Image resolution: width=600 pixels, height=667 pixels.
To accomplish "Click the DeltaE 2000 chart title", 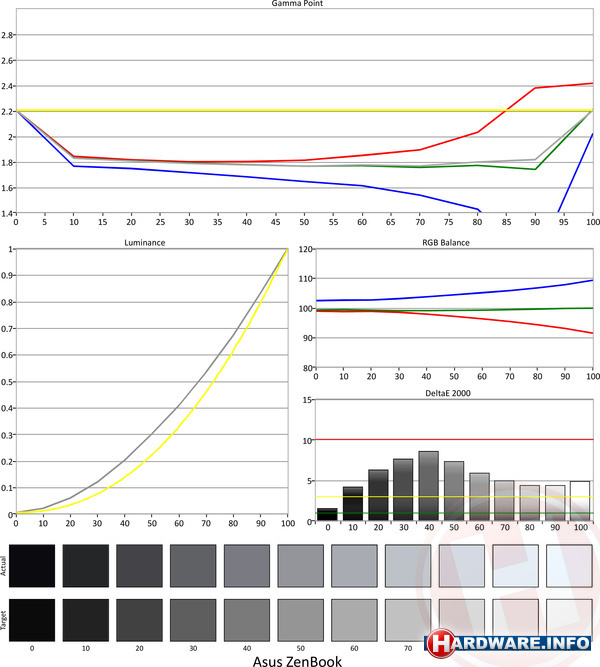I will pyautogui.click(x=453, y=392).
